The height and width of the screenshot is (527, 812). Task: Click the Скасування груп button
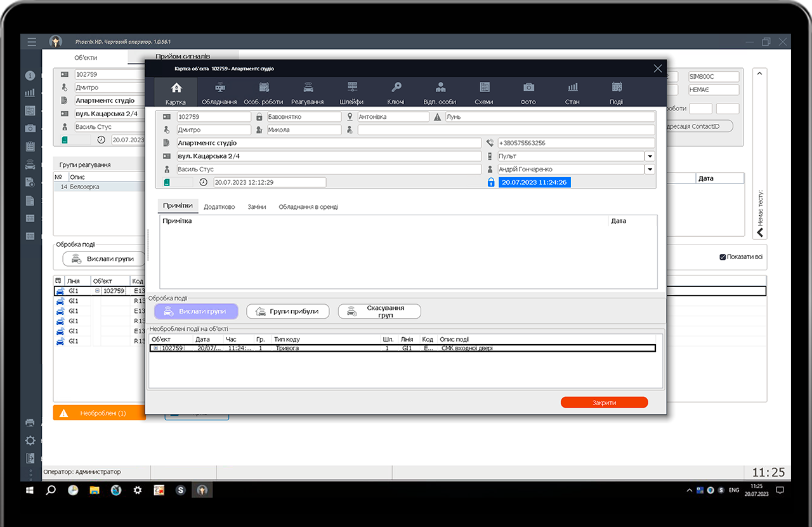click(x=379, y=311)
